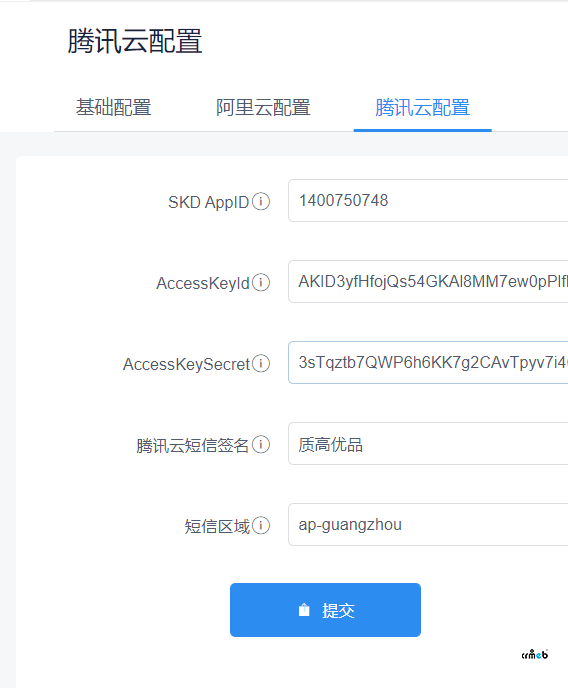Click the info icon next to 腾讯云短信签名
Screen dimensions: 568x688
coord(261,444)
